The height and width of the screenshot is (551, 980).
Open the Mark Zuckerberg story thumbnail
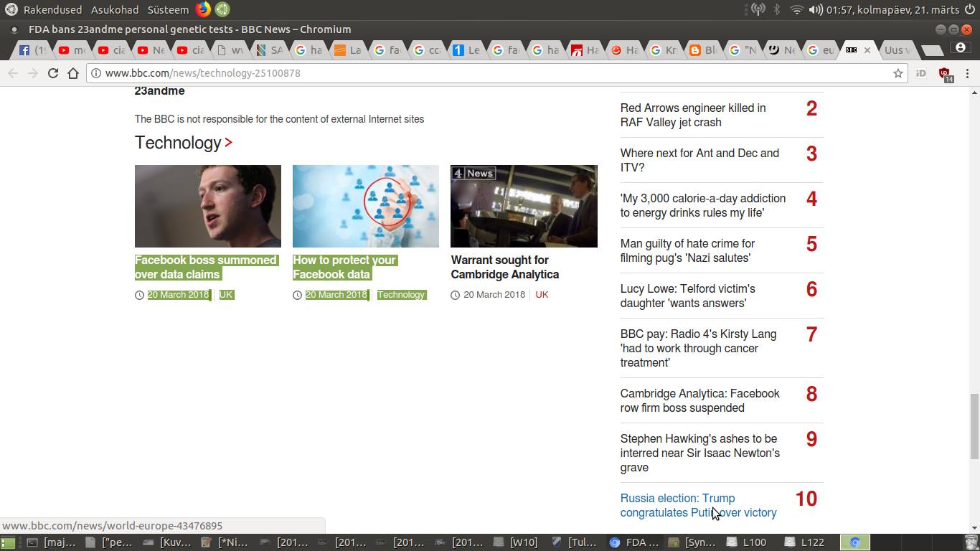pyautogui.click(x=208, y=207)
